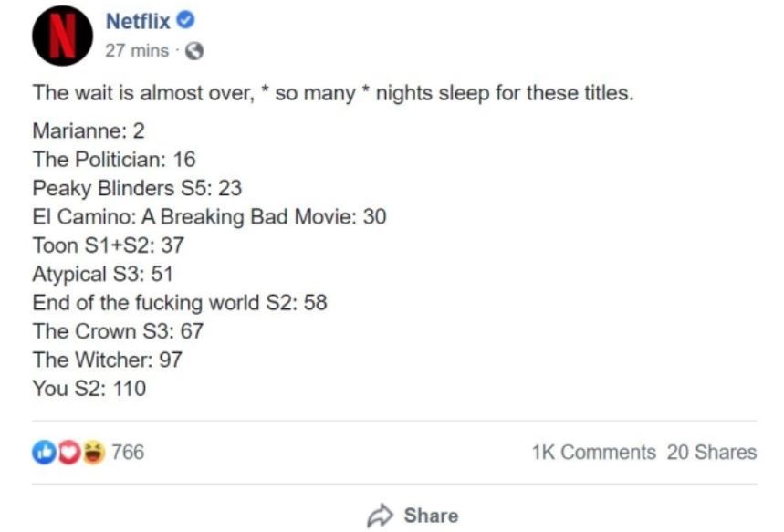Click the 'Marianne: 2' line

click(x=89, y=131)
